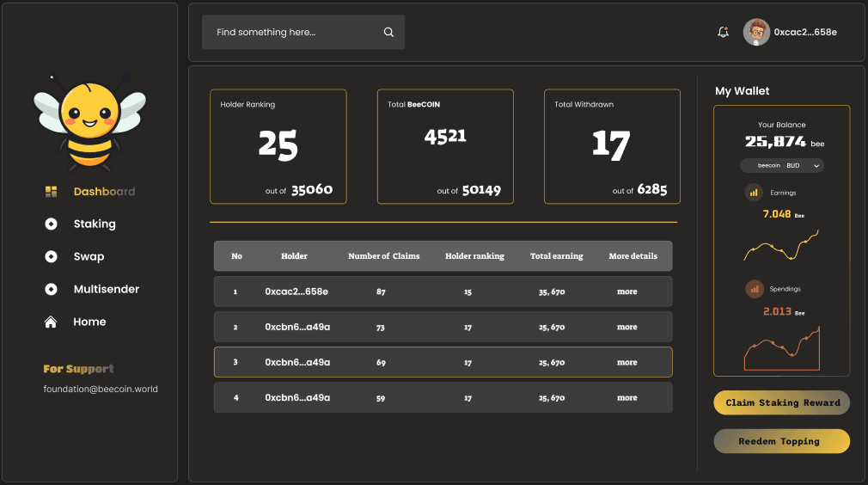Click claims value 69
The height and width of the screenshot is (485, 868).
[381, 363]
